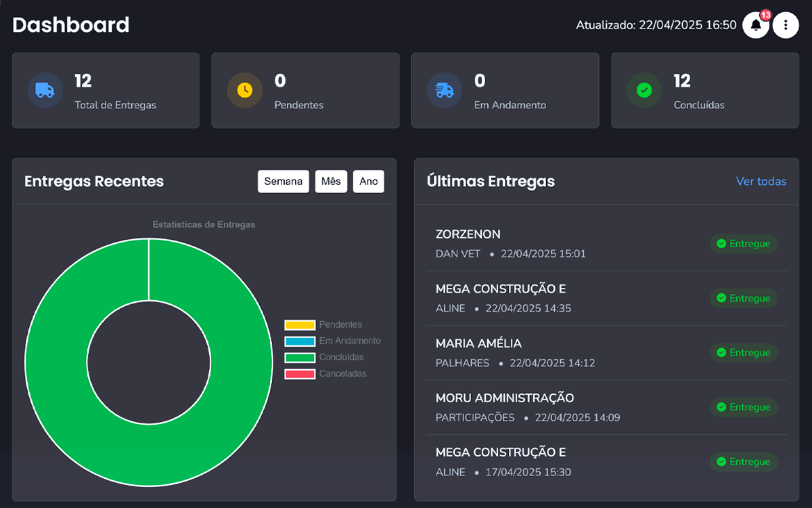The height and width of the screenshot is (508, 812).
Task: Click the checkmark icon on ZORZENON's Entregue badge
Action: [x=721, y=244]
